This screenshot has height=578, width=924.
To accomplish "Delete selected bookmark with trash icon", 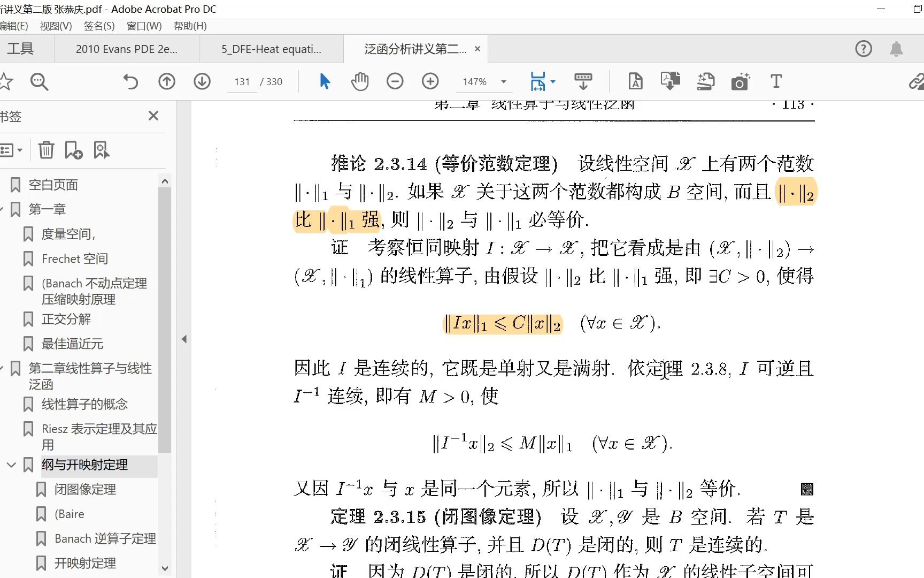I will (47, 150).
